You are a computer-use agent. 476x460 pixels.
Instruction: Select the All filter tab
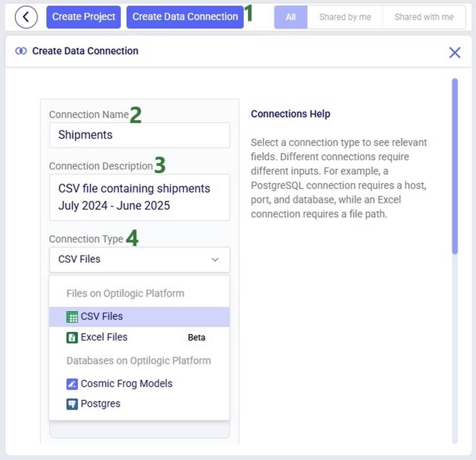click(x=290, y=17)
